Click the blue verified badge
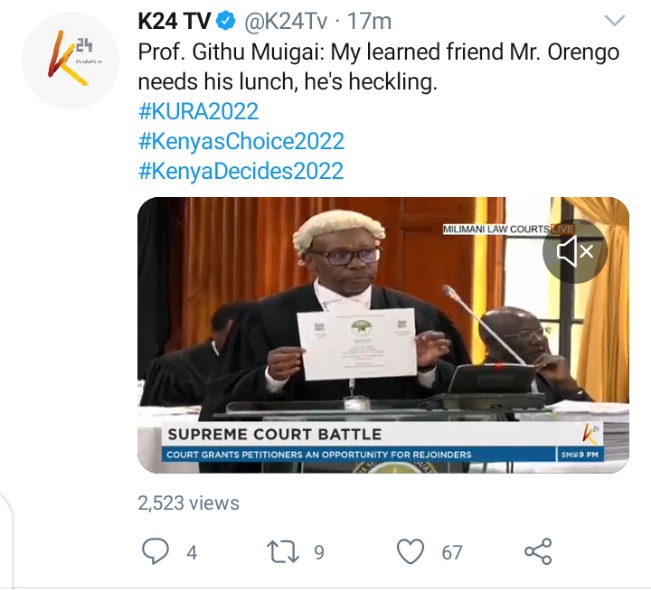651x590 pixels. [x=225, y=21]
